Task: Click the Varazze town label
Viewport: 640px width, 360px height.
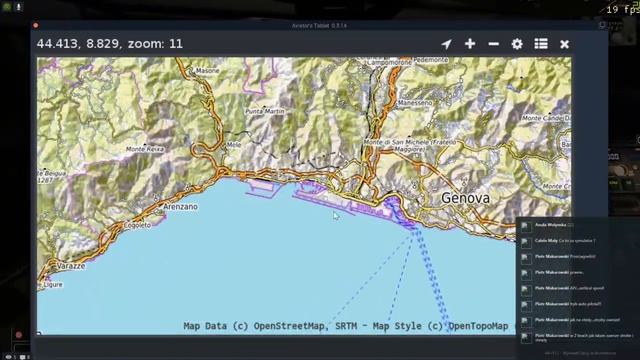Action: click(71, 266)
